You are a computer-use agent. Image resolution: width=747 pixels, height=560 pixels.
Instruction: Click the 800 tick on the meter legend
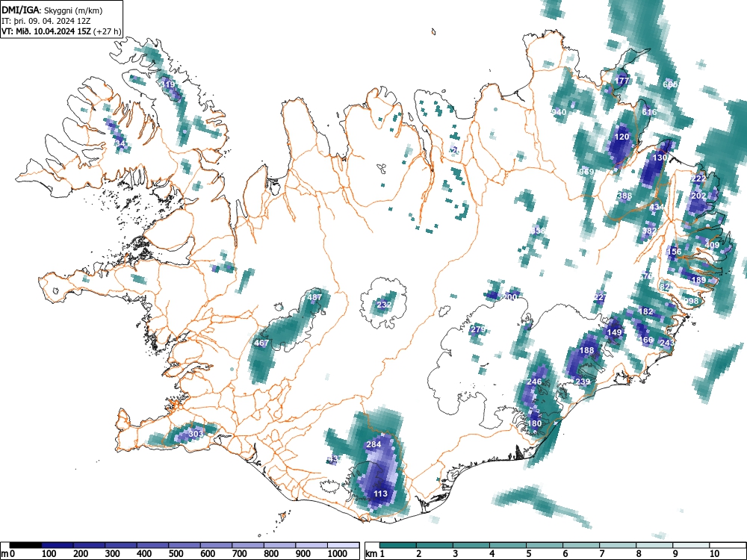[x=271, y=554]
